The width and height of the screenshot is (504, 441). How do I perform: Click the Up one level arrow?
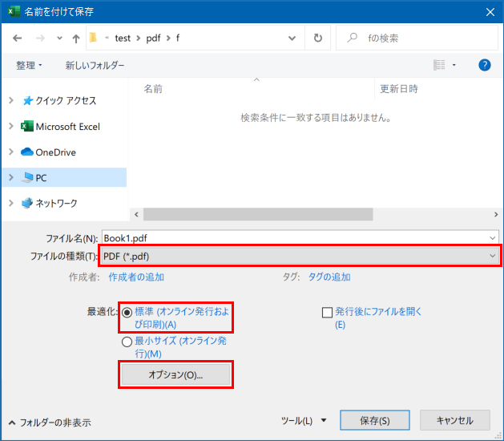[x=76, y=38]
